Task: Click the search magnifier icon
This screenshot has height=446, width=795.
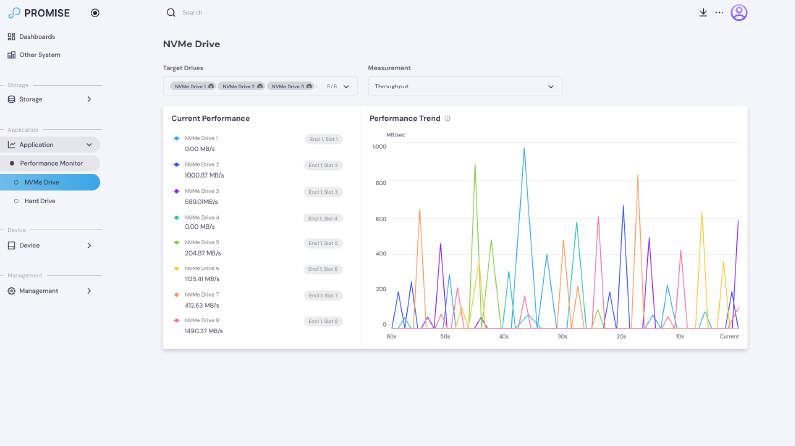Action: pos(171,13)
